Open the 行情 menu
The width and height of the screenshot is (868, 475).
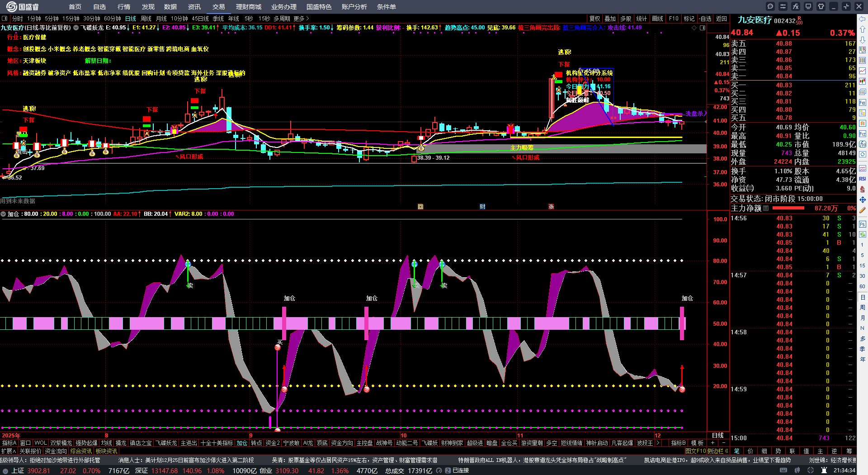(x=124, y=7)
